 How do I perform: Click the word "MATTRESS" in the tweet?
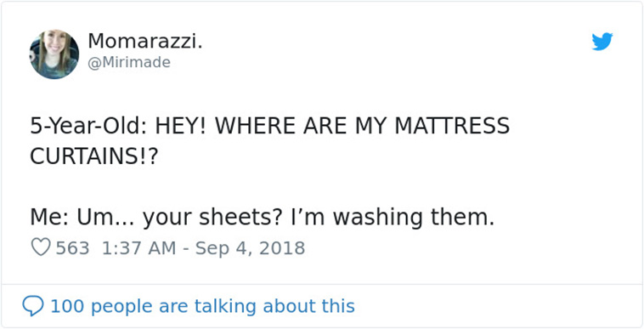pos(452,126)
